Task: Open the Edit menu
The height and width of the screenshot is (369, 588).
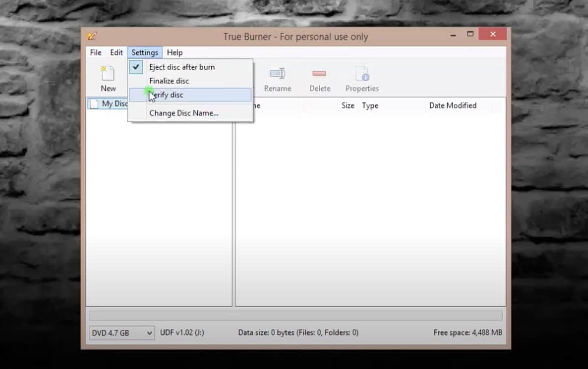Action: point(116,53)
